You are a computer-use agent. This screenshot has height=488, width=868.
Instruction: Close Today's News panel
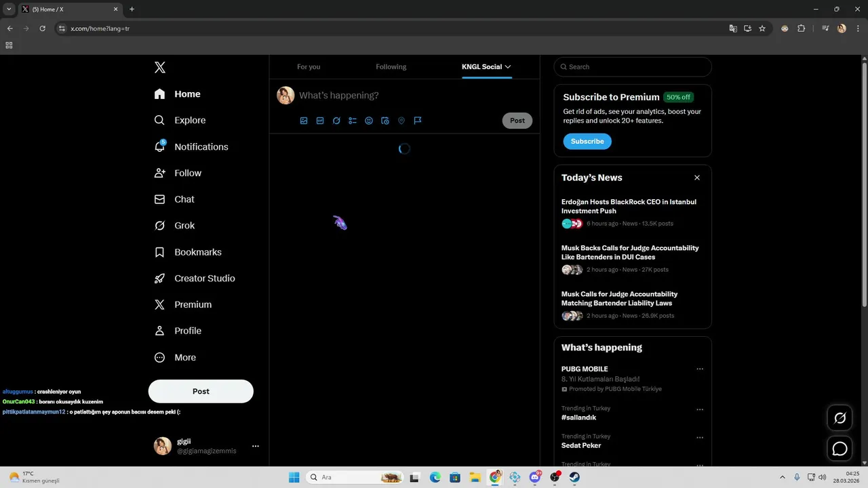tap(697, 178)
